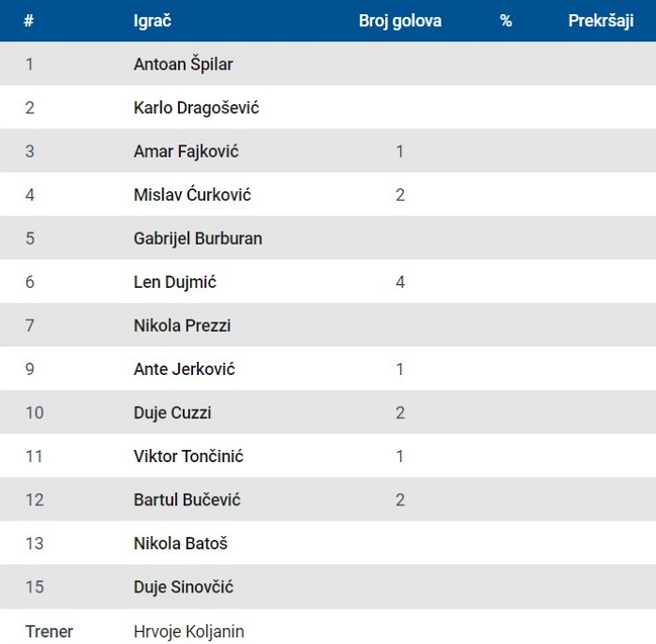Viewport: 656px width, 644px height.
Task: Click on Mislav Ćurković's name
Action: [192, 195]
